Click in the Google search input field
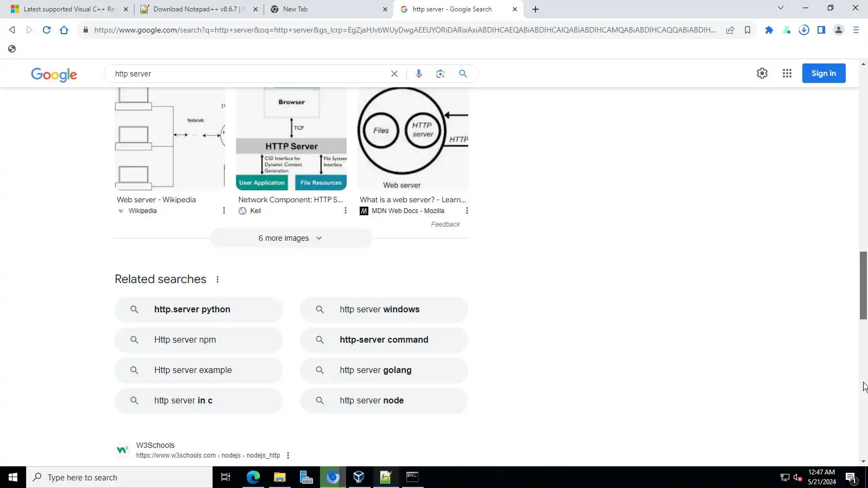This screenshot has width=868, height=488. pyautogui.click(x=250, y=74)
